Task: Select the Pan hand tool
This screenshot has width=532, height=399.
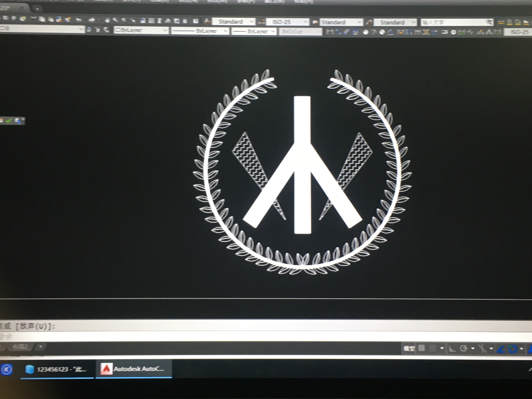Action: 107,20
